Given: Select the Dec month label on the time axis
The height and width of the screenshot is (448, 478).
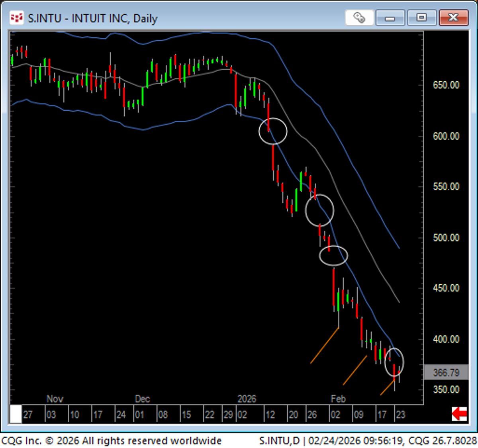Looking at the screenshot, I should (x=142, y=399).
